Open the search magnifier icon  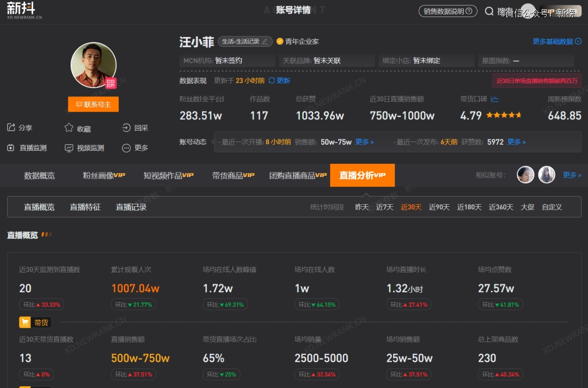[x=489, y=11]
